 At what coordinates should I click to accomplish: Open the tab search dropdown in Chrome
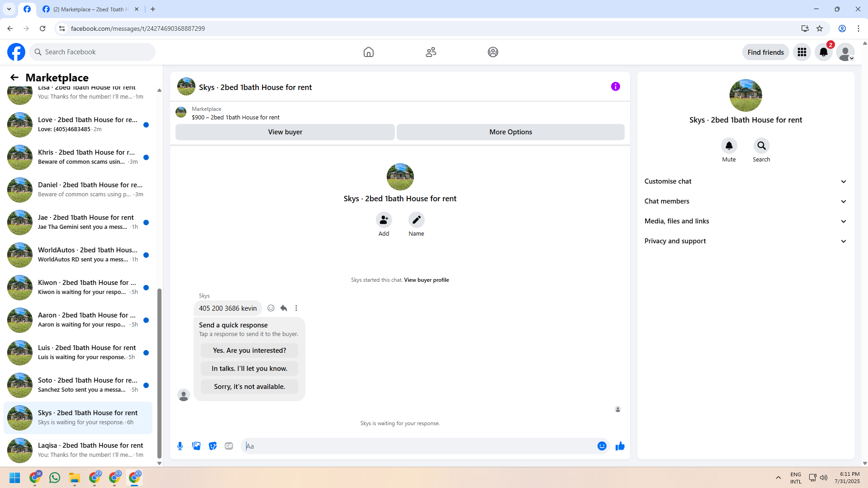point(9,9)
